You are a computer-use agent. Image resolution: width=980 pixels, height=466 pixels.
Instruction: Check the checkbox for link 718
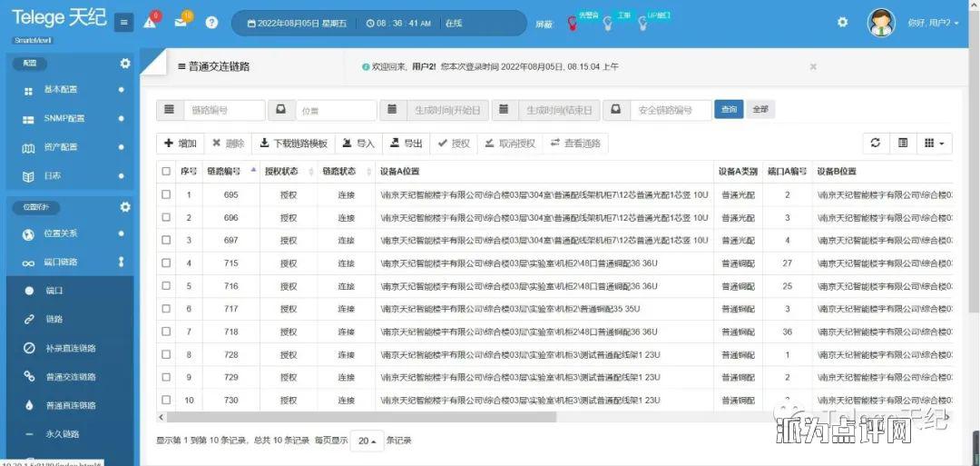pyautogui.click(x=166, y=332)
